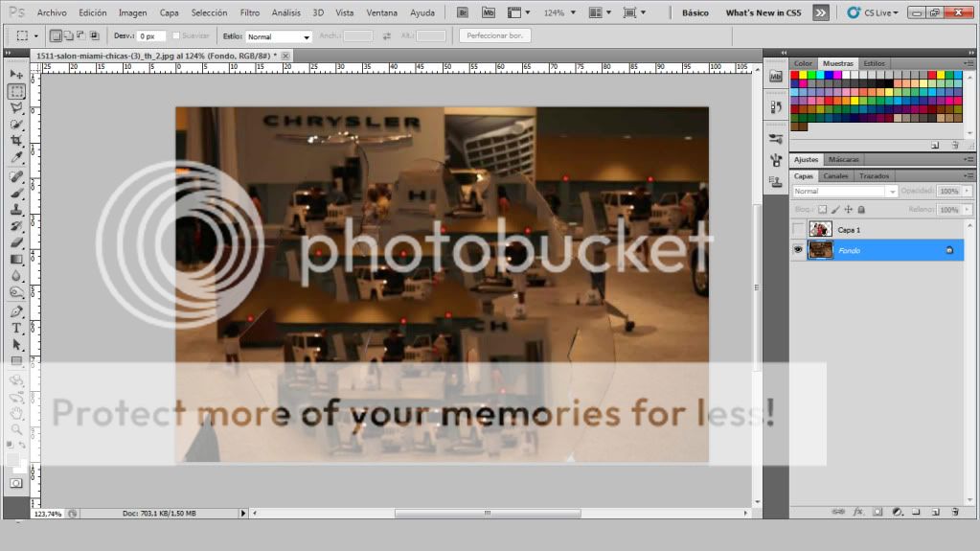Select the Clone Stamp tool

[x=16, y=210]
